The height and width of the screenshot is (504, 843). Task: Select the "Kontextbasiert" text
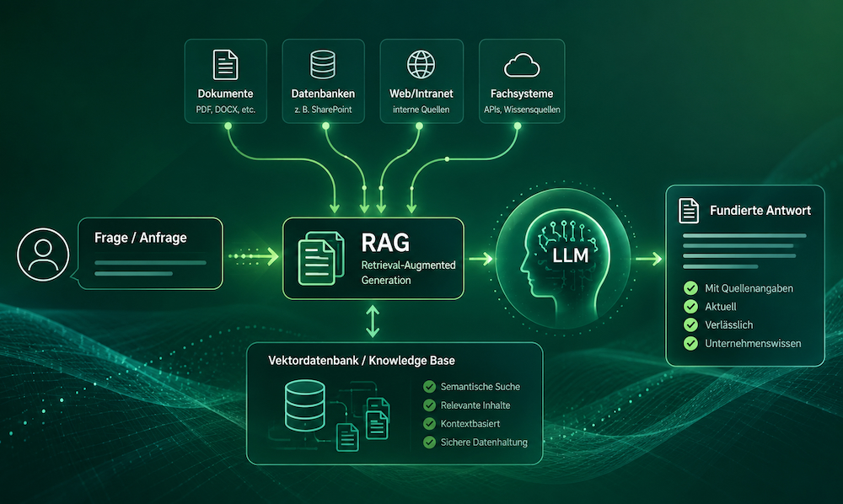point(470,423)
